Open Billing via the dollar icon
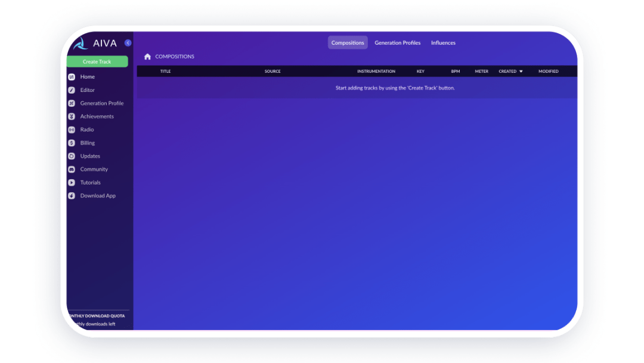Viewport: 644px width, 363px height. click(72, 143)
